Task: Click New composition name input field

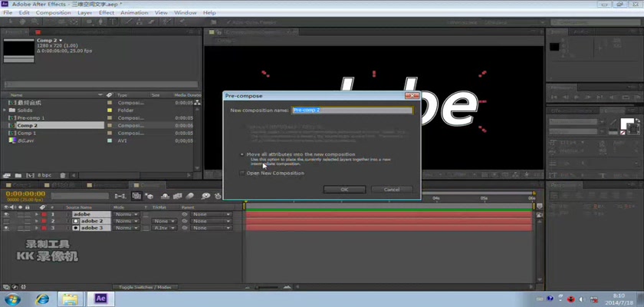Action: [x=353, y=111]
